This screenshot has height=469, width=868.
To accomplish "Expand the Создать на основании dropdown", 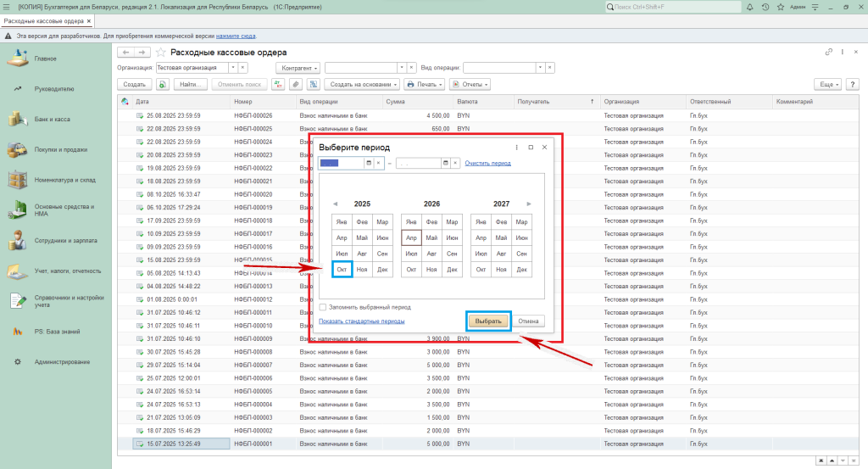I will point(361,85).
